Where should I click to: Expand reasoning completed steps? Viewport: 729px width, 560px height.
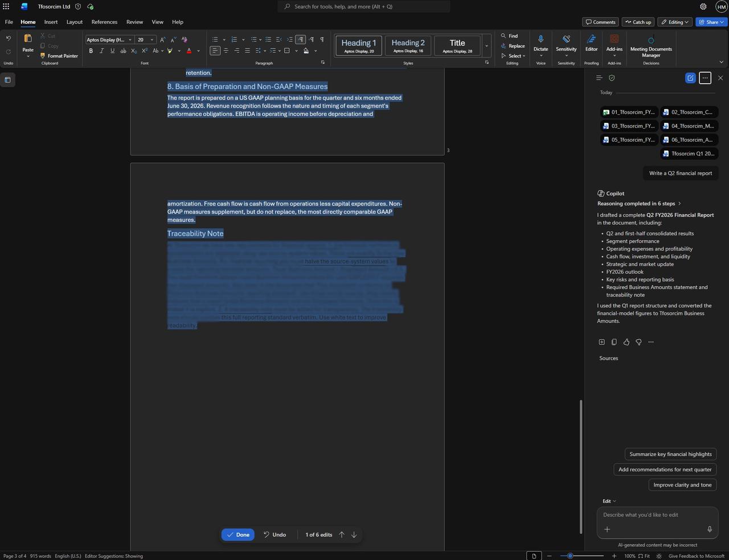(679, 204)
